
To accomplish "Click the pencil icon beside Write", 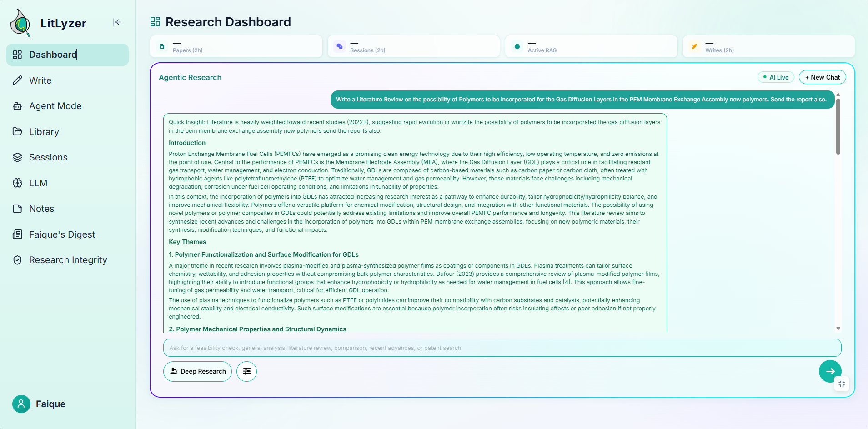I will pos(17,80).
